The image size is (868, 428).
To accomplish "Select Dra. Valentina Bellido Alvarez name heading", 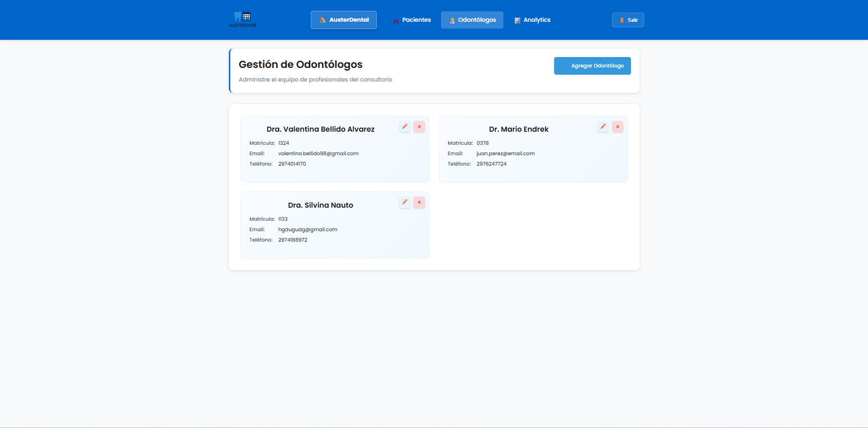I will pyautogui.click(x=320, y=129).
